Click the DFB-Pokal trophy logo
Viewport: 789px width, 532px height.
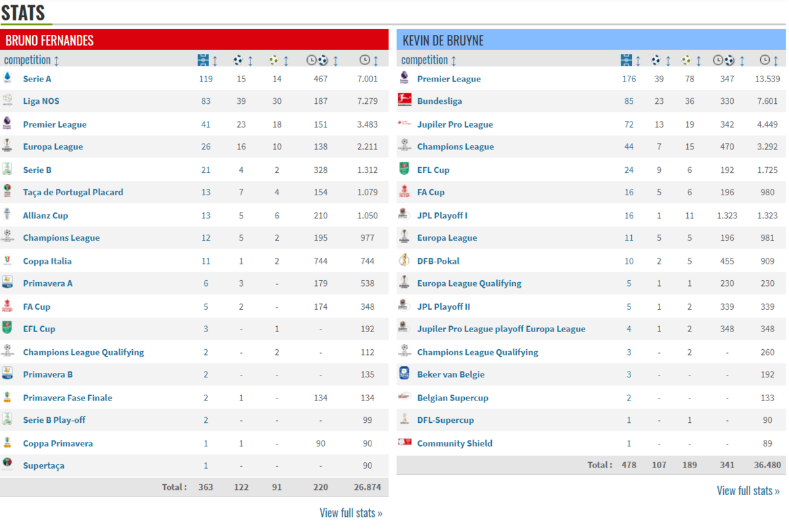pos(404,260)
